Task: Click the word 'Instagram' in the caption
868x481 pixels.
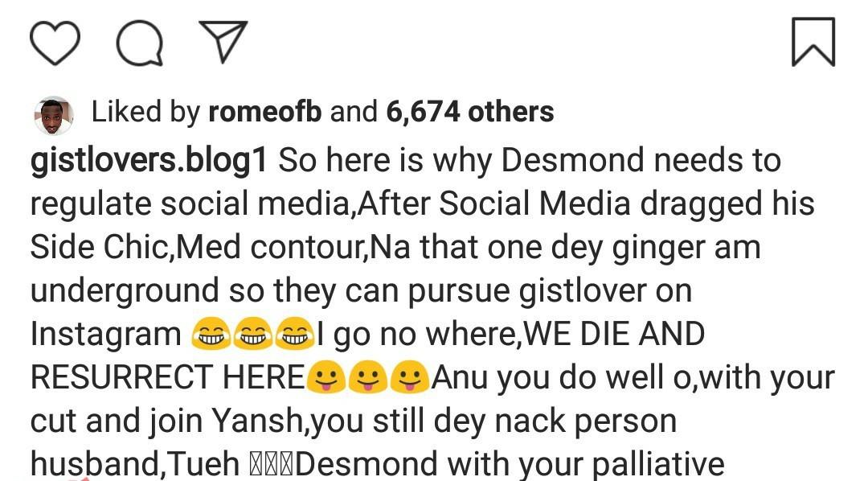Action: click(106, 335)
